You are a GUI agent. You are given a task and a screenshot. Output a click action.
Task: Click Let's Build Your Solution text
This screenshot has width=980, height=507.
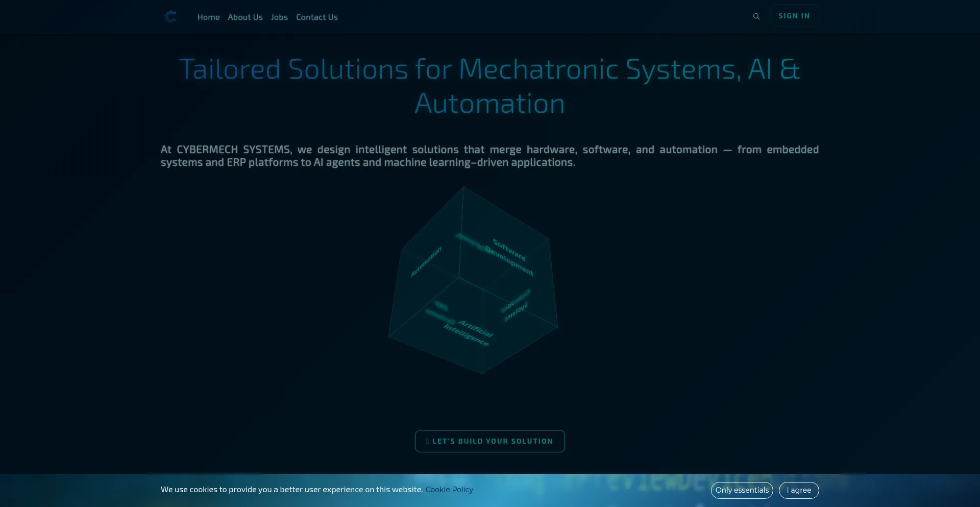click(493, 441)
